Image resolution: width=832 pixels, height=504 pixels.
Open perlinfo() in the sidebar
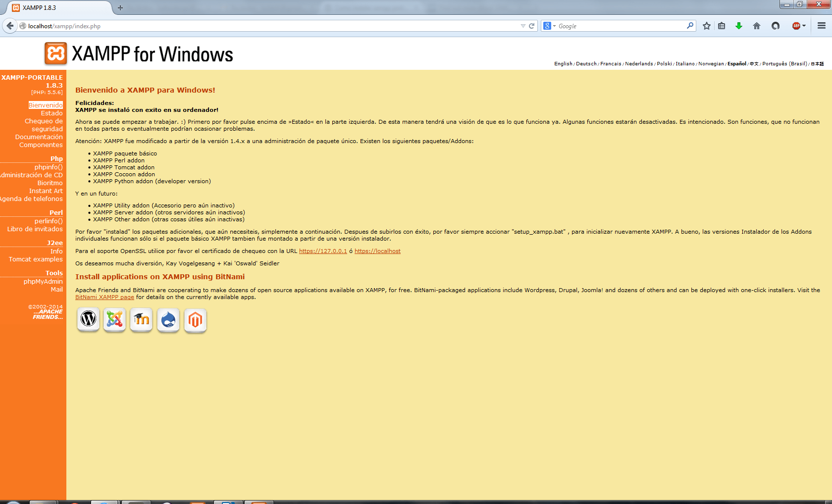49,221
